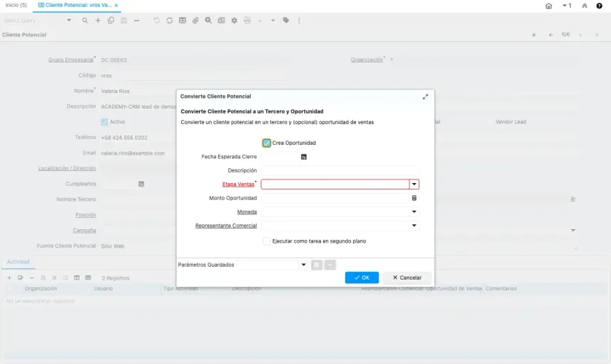Uncheck Crea Oportunidad checkbox
The height and width of the screenshot is (364, 611).
click(266, 143)
